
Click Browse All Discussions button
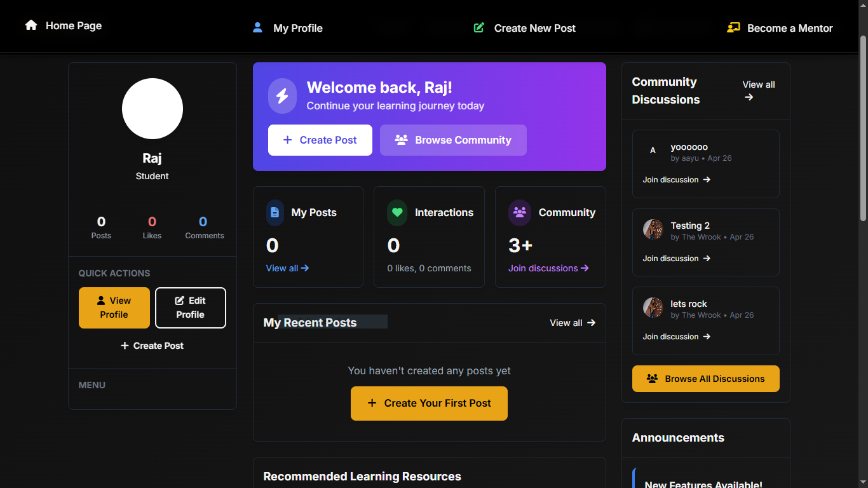click(x=706, y=379)
